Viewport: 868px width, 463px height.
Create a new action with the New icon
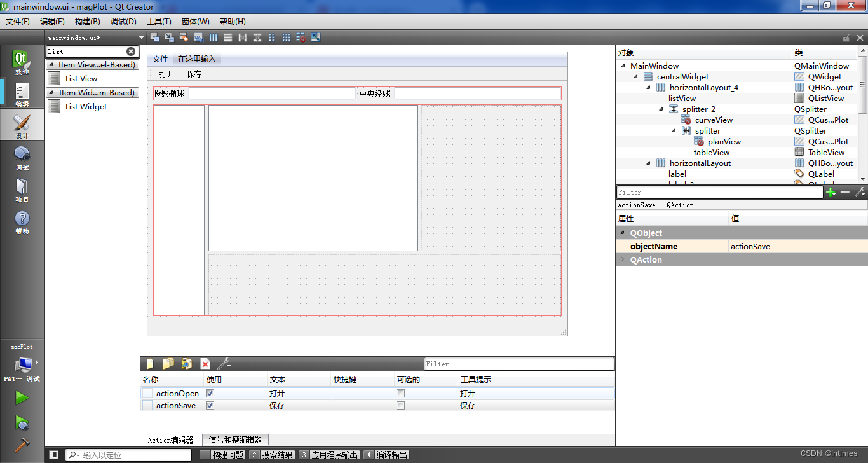[149, 363]
